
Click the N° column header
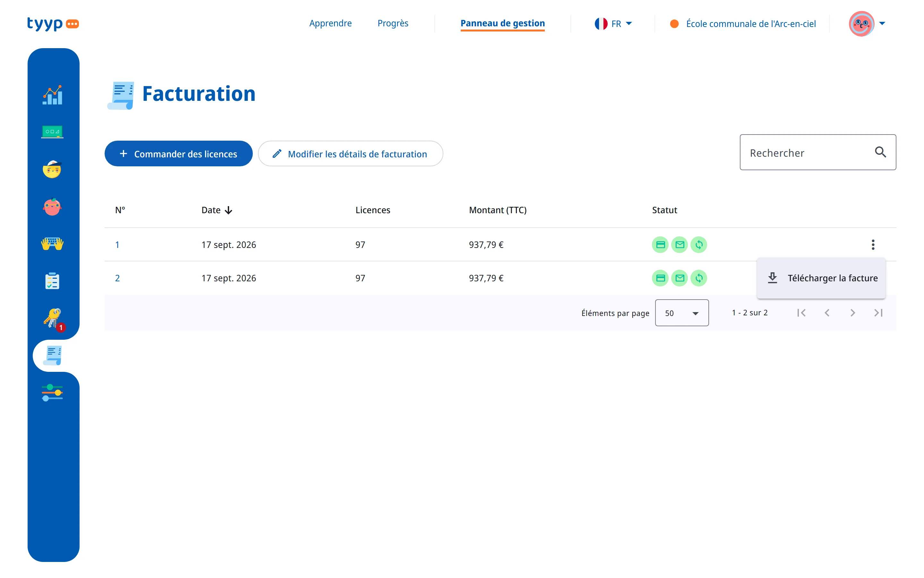point(120,210)
